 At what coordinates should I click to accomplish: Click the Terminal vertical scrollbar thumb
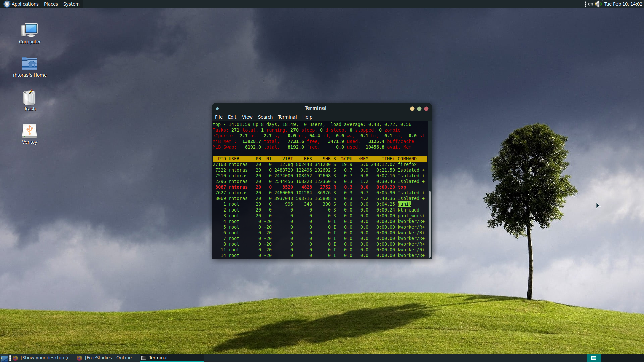point(429,224)
